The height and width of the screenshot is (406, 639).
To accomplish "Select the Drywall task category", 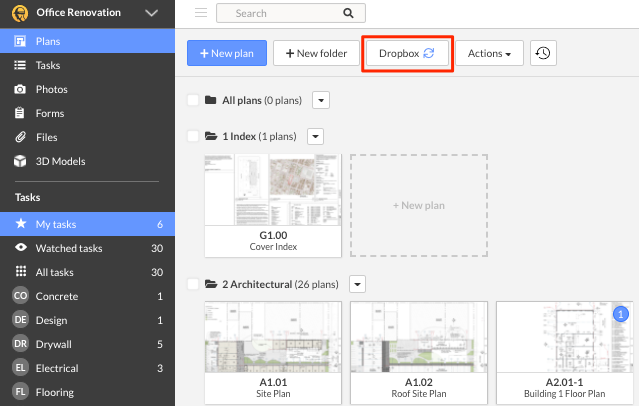I will coord(87,344).
